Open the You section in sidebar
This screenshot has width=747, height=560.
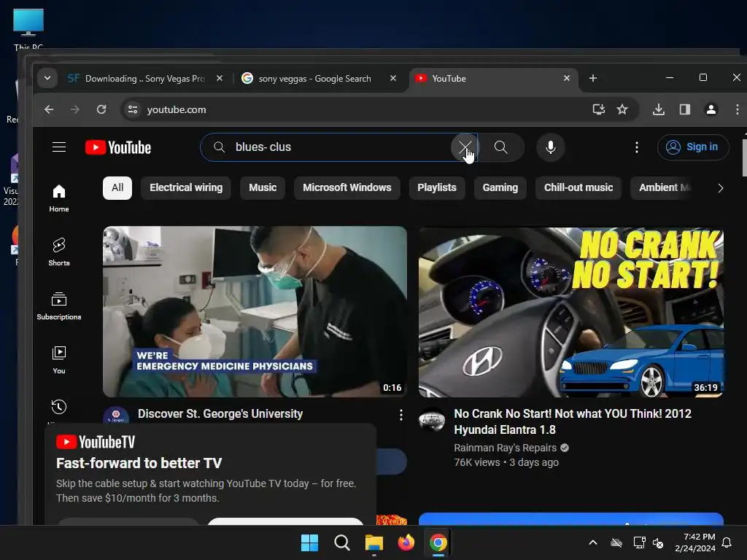(59, 359)
